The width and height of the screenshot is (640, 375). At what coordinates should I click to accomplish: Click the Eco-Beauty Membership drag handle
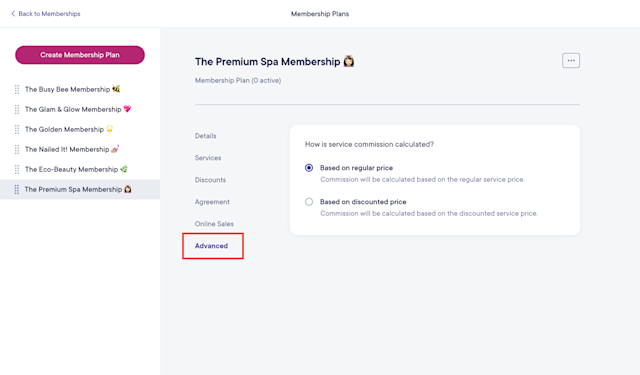pos(17,169)
